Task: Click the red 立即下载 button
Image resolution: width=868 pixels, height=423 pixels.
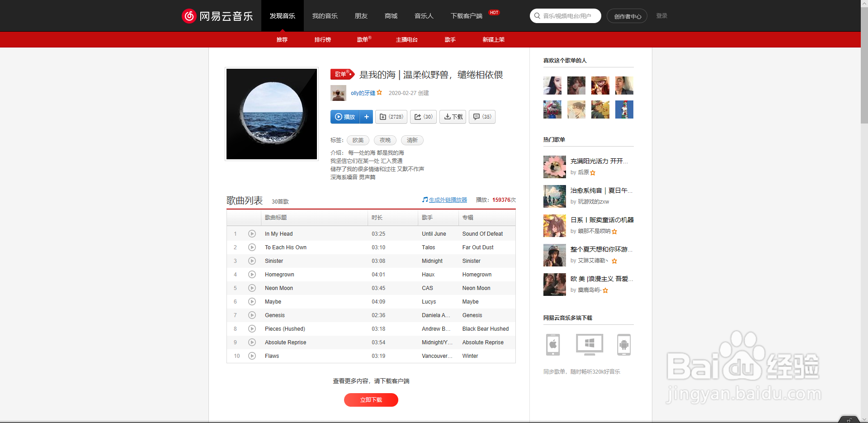Action: point(371,400)
